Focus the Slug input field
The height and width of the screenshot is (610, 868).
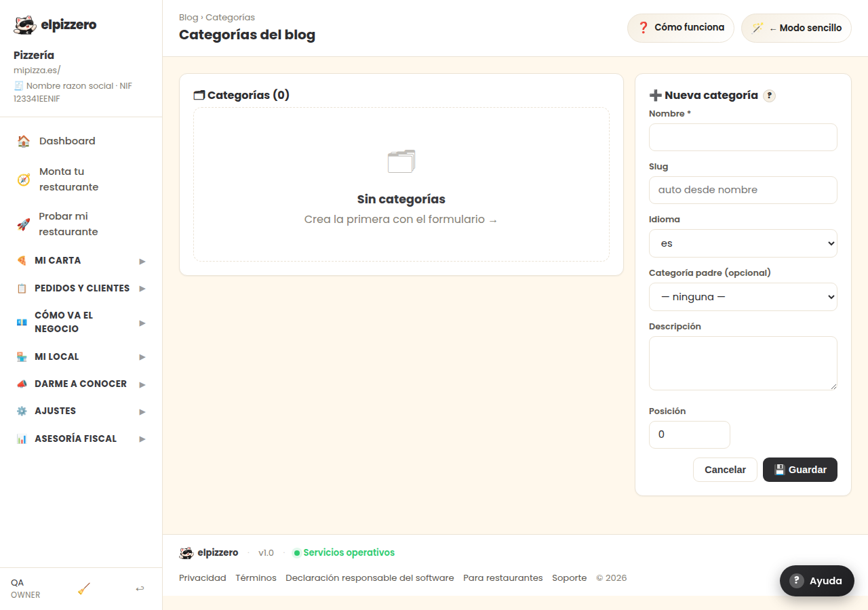coord(743,190)
